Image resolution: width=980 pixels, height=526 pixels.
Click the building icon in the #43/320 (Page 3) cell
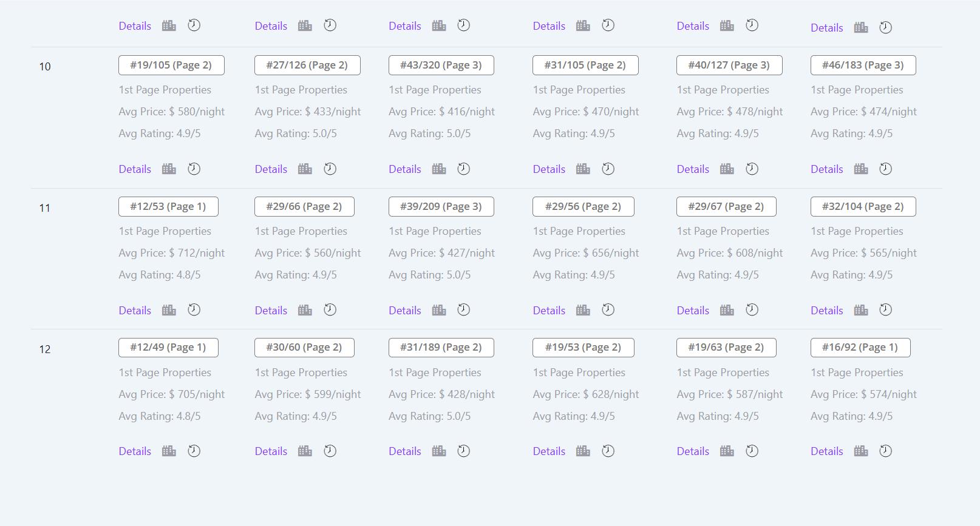439,169
